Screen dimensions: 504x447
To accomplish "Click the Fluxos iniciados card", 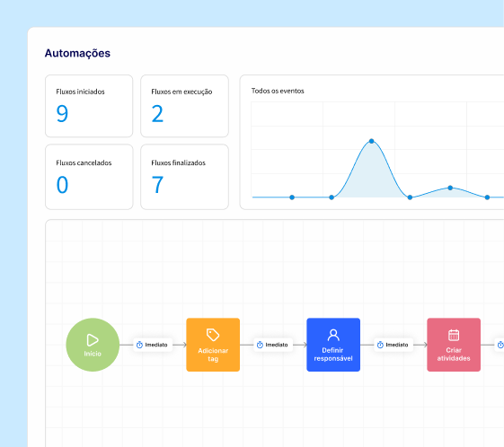I will pos(89,106).
